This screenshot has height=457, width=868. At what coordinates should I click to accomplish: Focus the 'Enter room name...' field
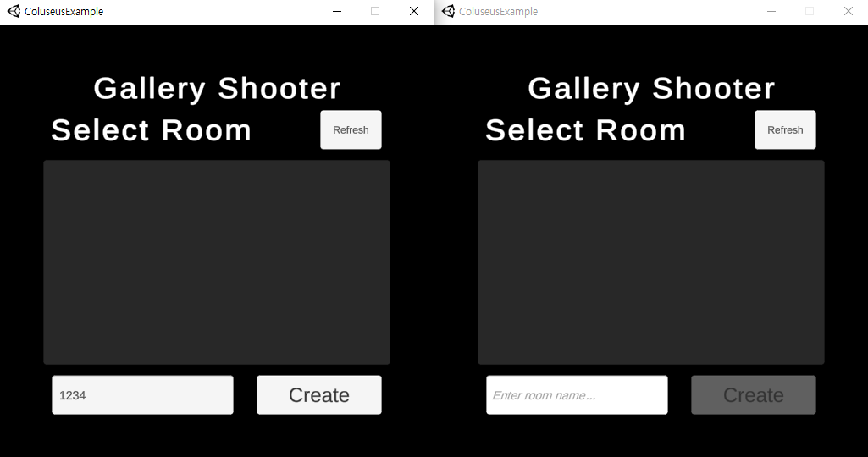[x=577, y=395]
